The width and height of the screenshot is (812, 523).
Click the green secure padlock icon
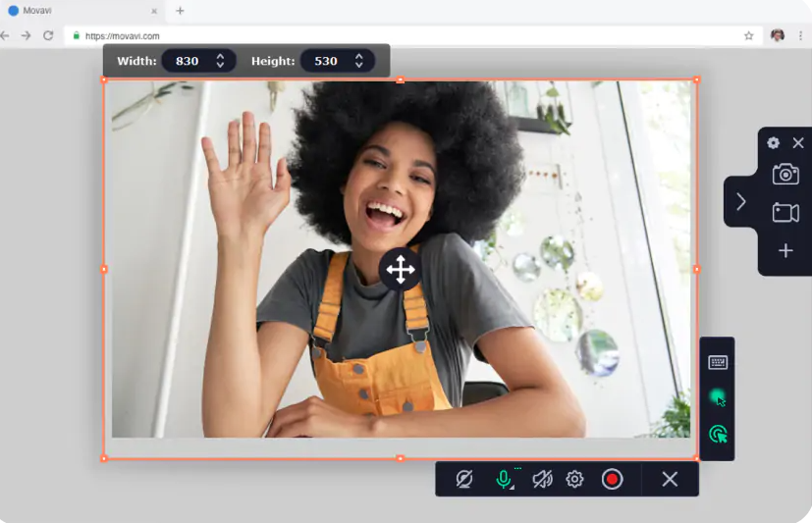(77, 35)
